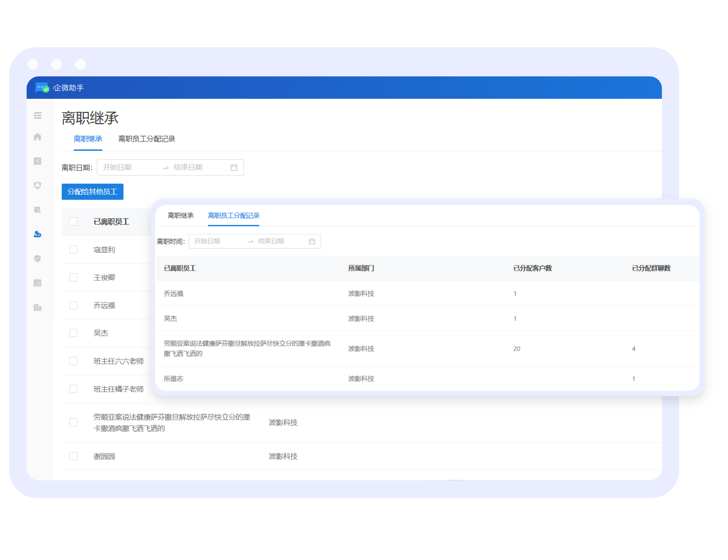Click 波影科技 in 谢园园 row

pos(283,456)
